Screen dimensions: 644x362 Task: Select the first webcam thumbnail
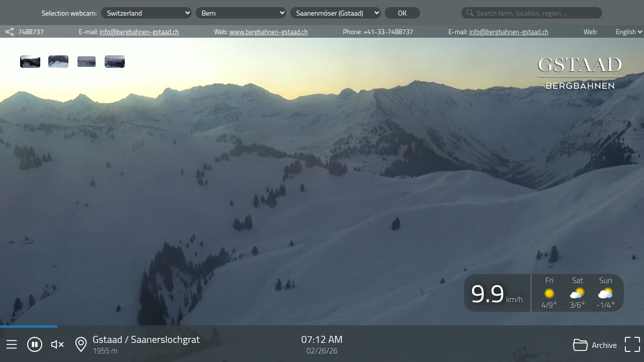[x=30, y=61]
